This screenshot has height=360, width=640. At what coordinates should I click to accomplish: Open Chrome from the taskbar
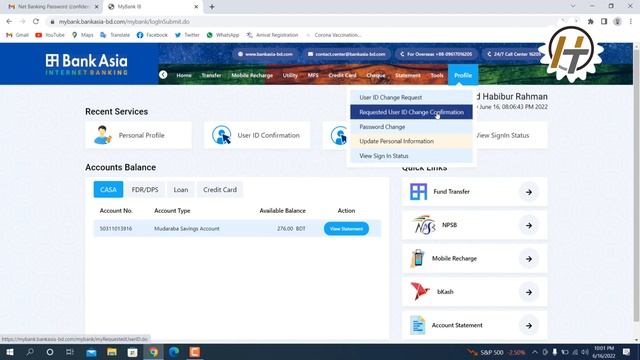pos(153,352)
